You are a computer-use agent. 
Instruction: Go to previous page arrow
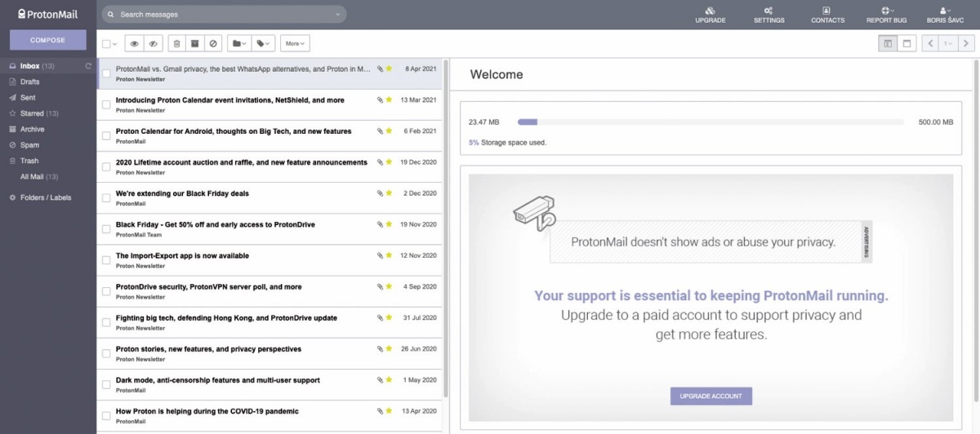tap(930, 43)
